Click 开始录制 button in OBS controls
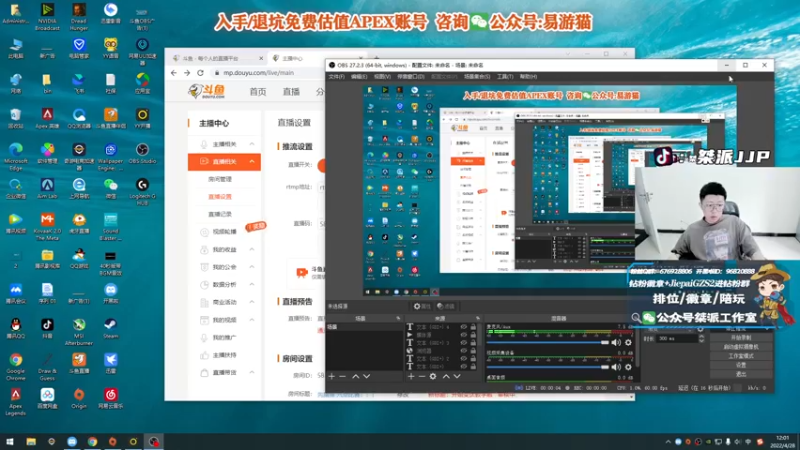The image size is (800, 450). coord(741,338)
